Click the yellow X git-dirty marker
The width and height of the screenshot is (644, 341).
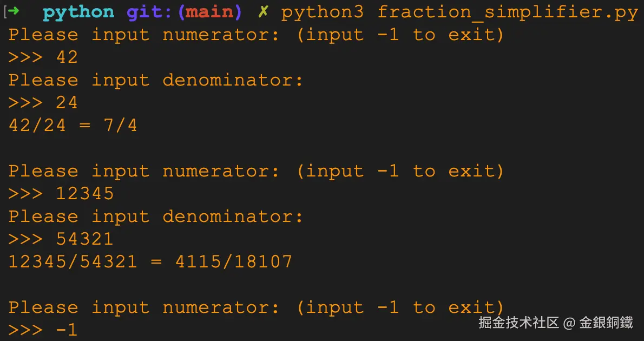[263, 12]
